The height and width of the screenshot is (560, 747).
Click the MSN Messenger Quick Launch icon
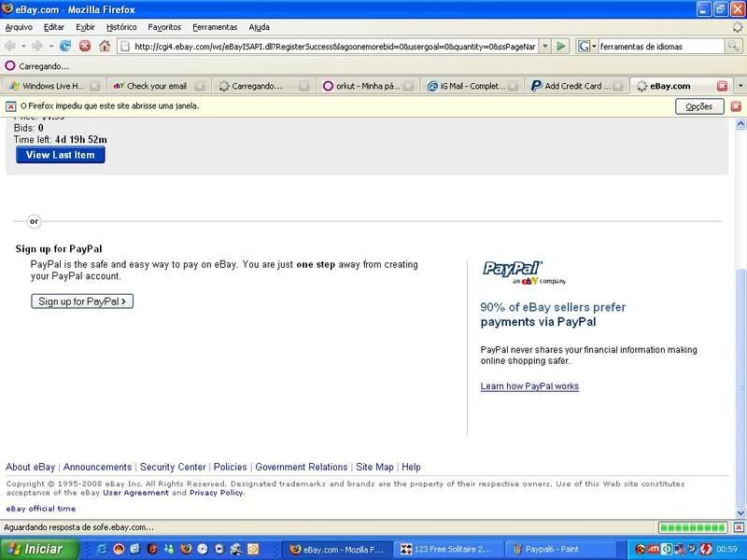169,549
